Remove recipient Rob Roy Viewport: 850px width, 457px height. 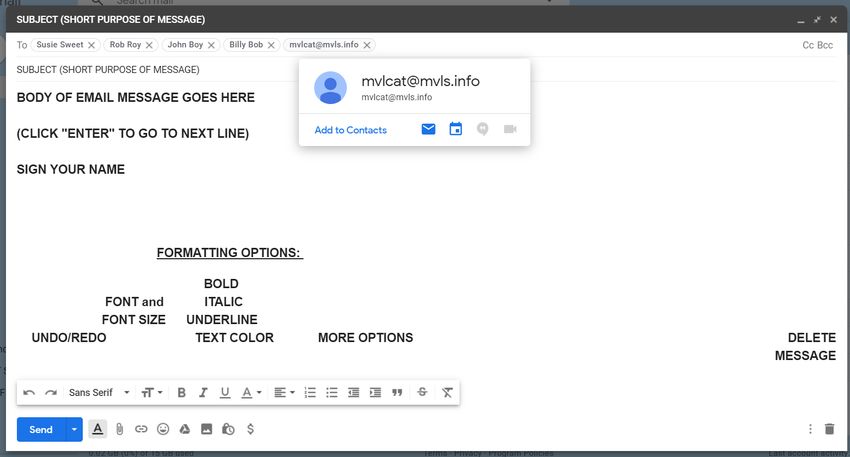coord(149,45)
